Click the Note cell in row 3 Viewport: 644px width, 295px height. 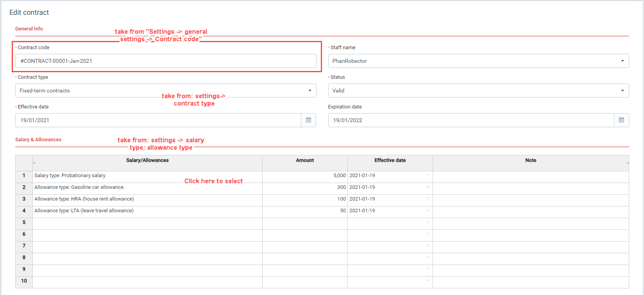[x=531, y=201]
